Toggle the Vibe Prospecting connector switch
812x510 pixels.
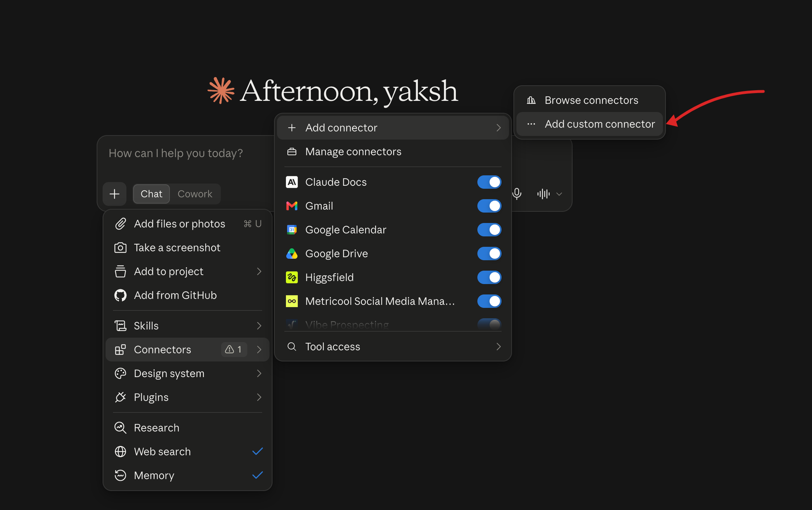coord(489,324)
